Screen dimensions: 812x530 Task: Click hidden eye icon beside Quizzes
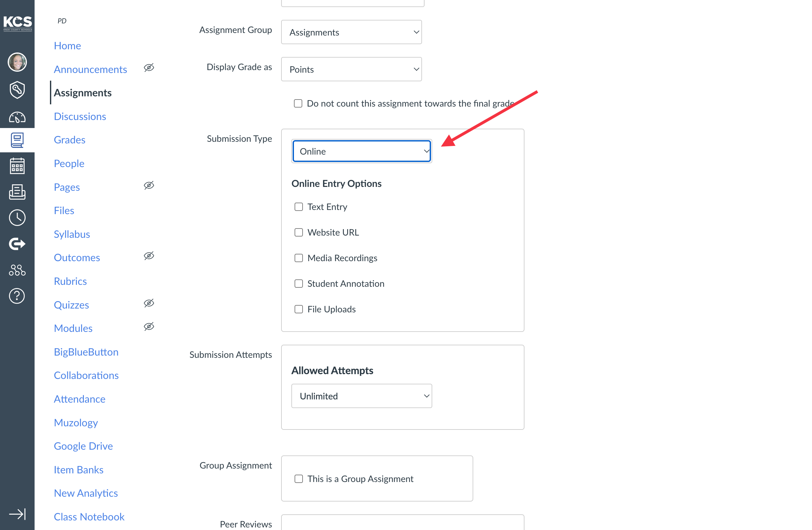tap(149, 303)
